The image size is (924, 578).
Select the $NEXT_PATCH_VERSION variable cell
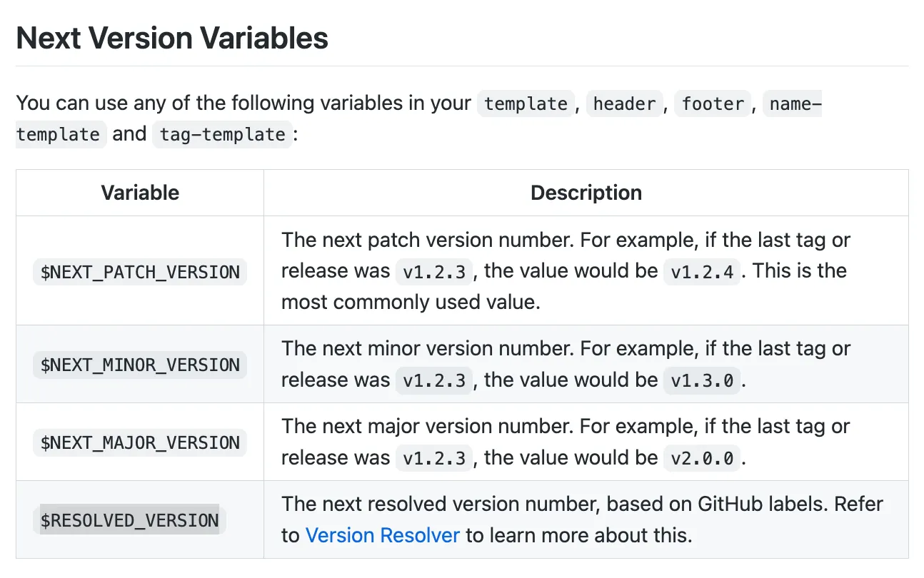tap(140, 272)
